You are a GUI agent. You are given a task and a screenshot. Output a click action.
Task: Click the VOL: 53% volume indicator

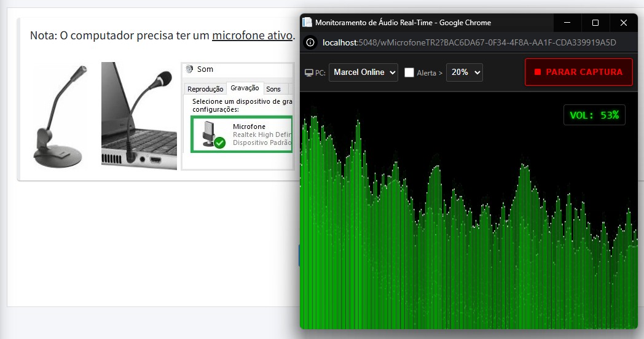594,115
